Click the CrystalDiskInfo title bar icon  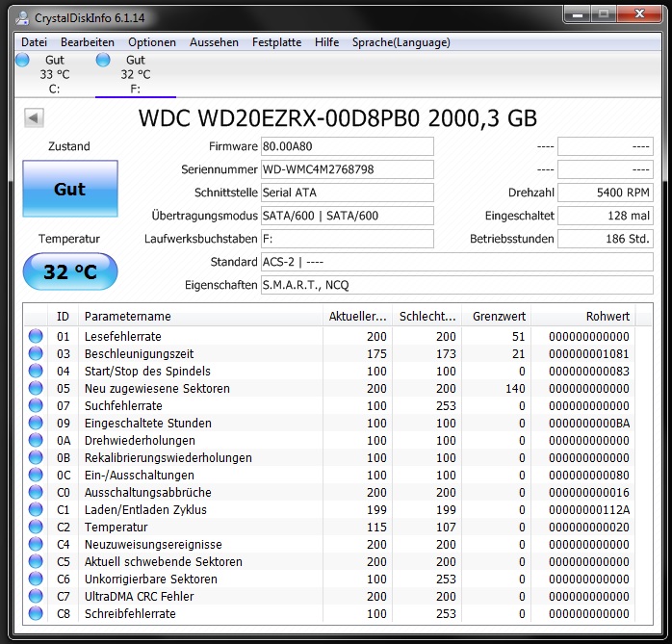[22, 18]
